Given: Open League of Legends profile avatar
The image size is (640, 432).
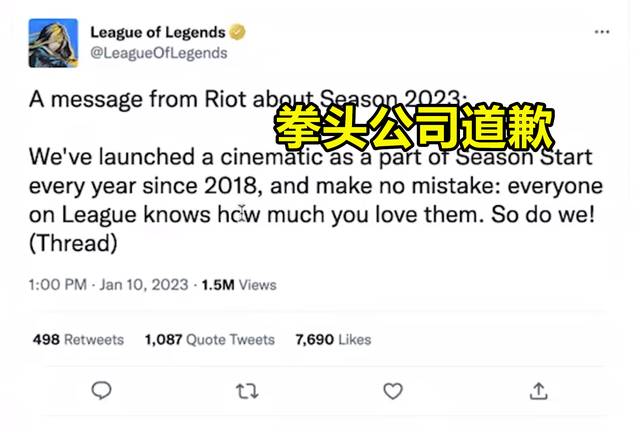Looking at the screenshot, I should click(53, 43).
